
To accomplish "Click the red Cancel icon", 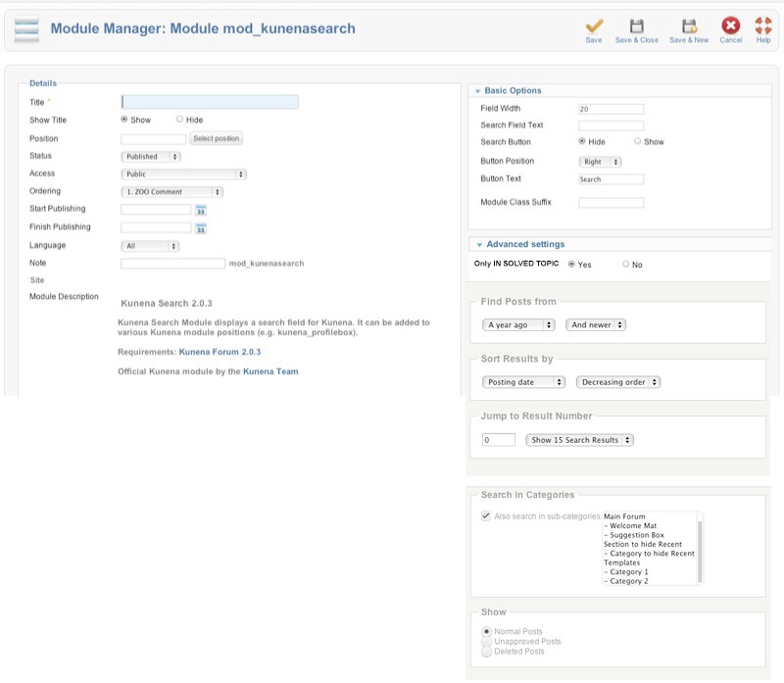I will tap(730, 26).
